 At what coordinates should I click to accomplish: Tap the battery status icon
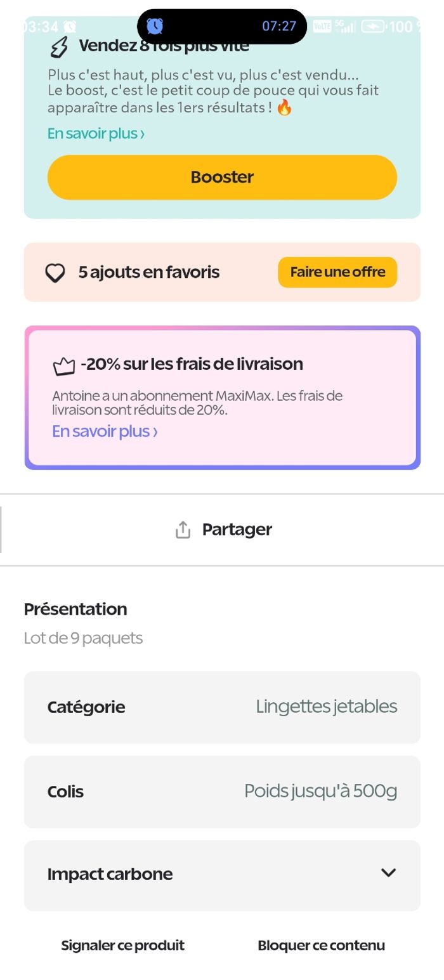click(x=374, y=27)
